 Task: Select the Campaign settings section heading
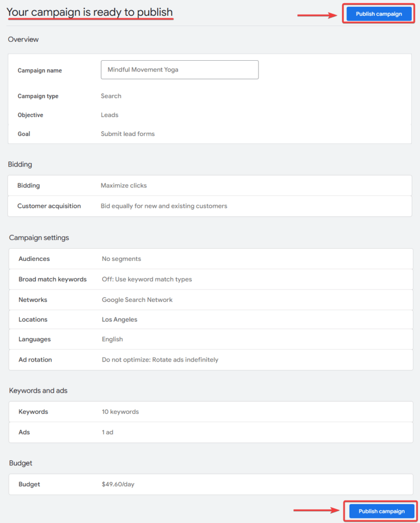tap(39, 237)
